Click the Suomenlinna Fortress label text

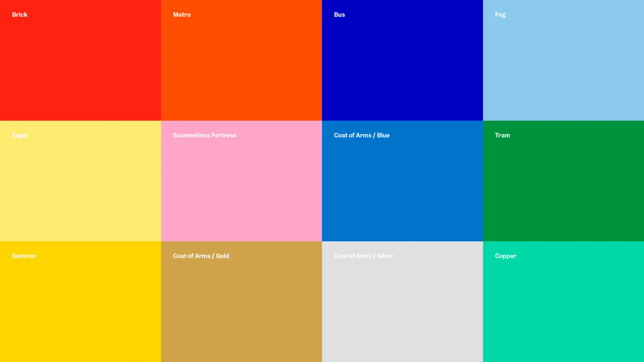pos(204,135)
